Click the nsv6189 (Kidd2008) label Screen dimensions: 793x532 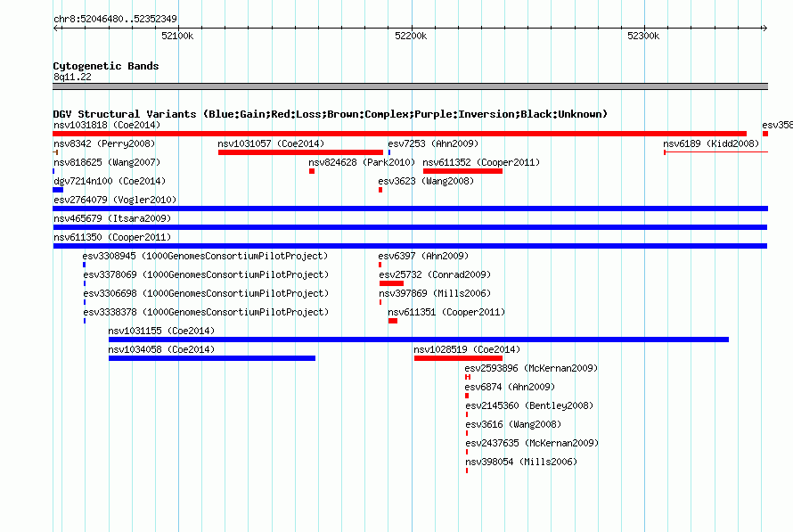tap(711, 143)
